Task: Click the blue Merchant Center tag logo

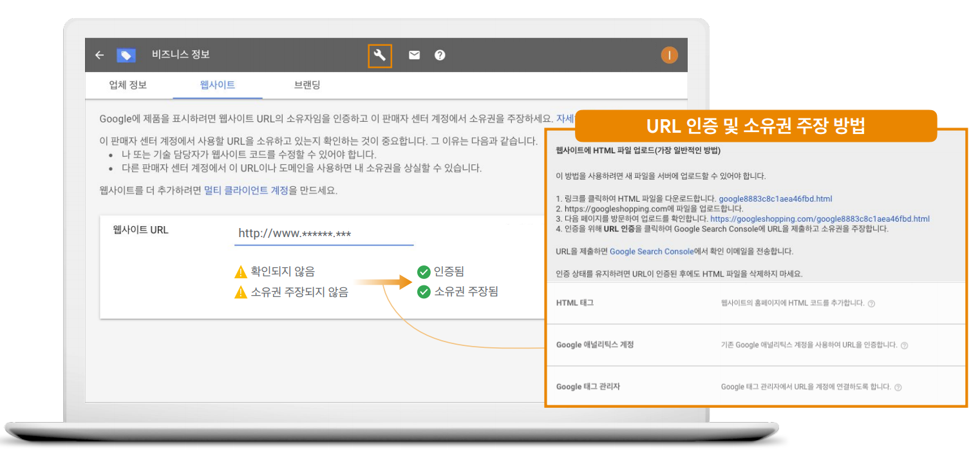Action: point(126,55)
